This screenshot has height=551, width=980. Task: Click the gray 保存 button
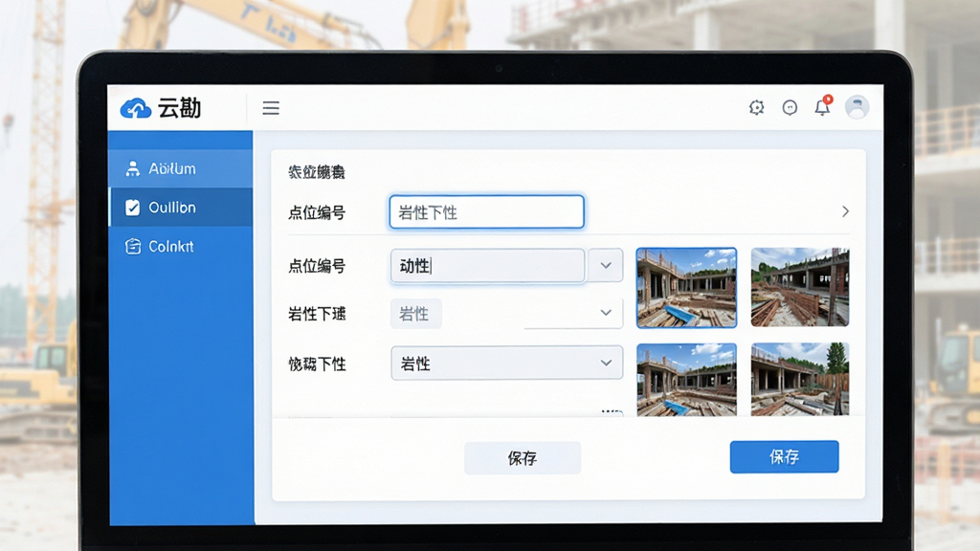coord(523,458)
